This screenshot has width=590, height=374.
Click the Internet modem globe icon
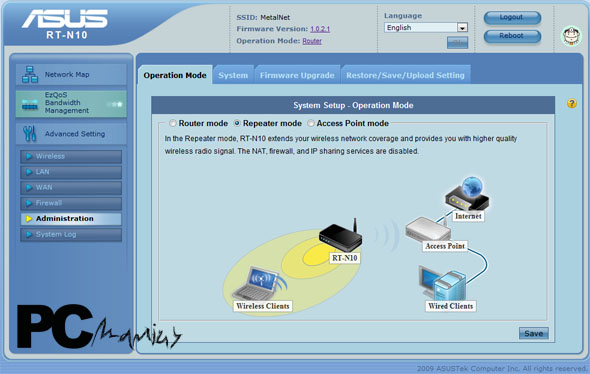[467, 194]
